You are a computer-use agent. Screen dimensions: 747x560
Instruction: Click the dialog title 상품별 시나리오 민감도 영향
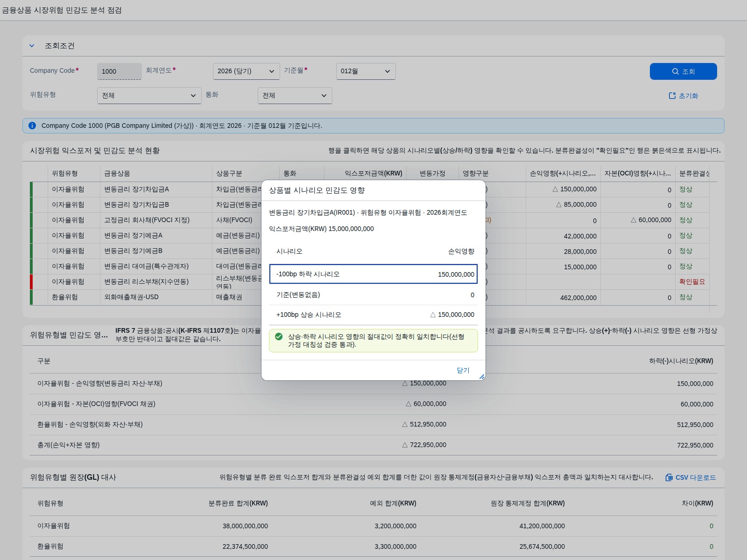click(317, 190)
